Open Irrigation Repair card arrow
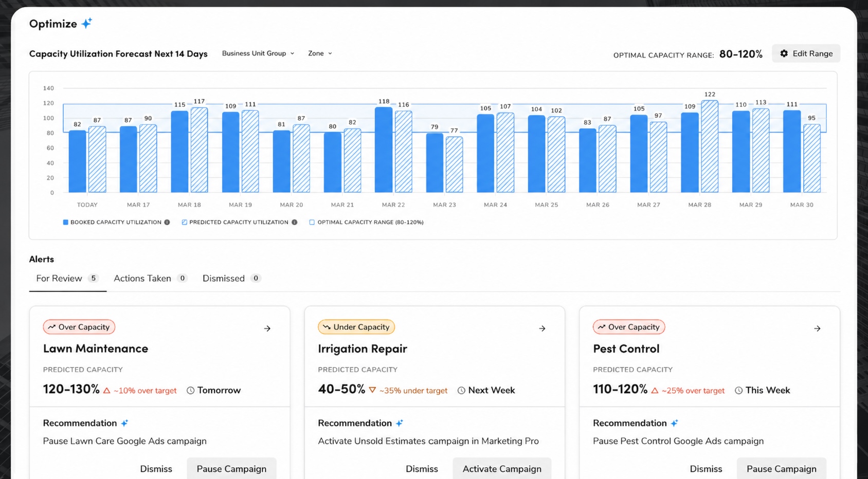 pyautogui.click(x=542, y=328)
